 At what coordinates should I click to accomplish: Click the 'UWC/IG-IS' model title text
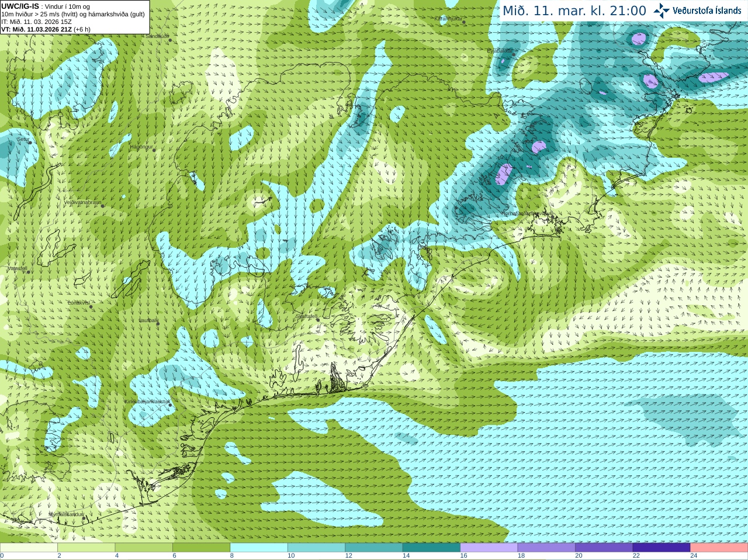pos(20,6)
